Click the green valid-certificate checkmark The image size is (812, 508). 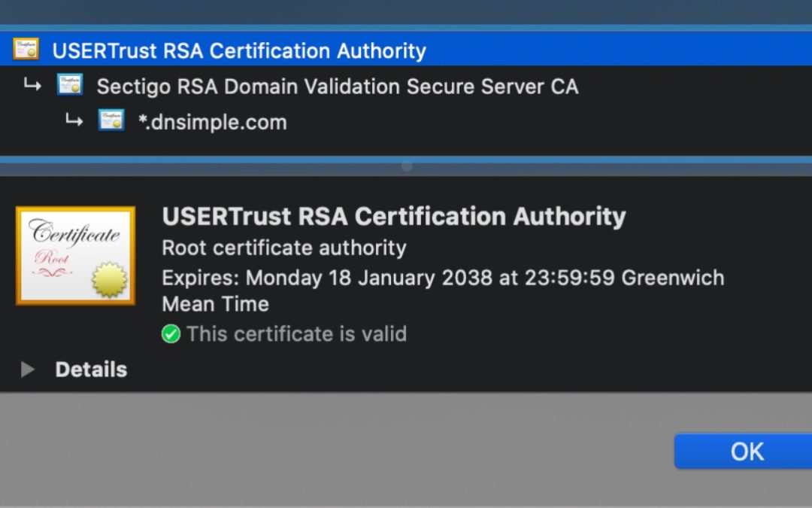[171, 333]
